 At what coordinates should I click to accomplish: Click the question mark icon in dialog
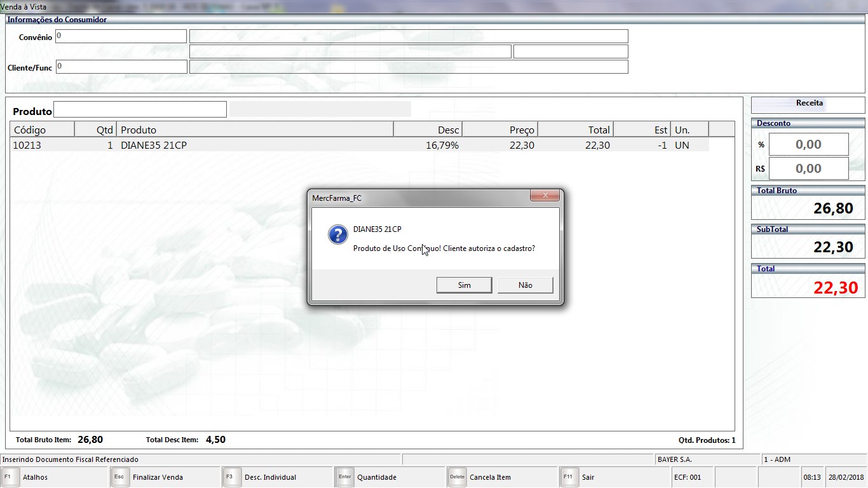[337, 234]
